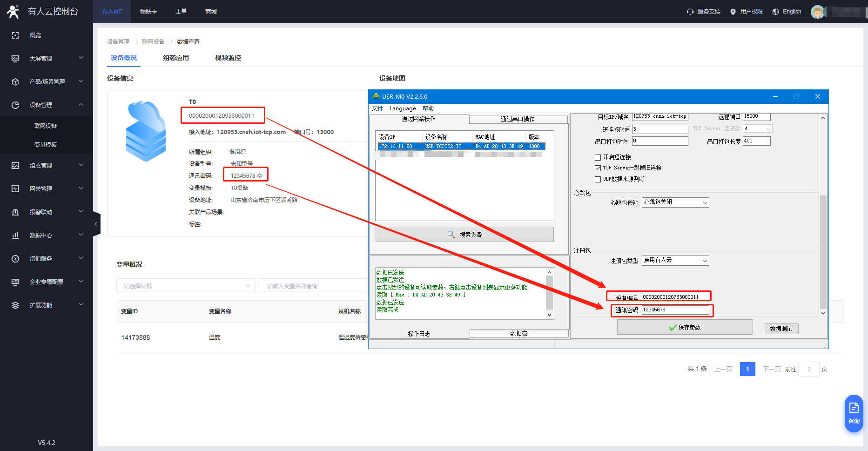Switch to the 组态应用 tab
The image size is (868, 451).
pos(175,58)
